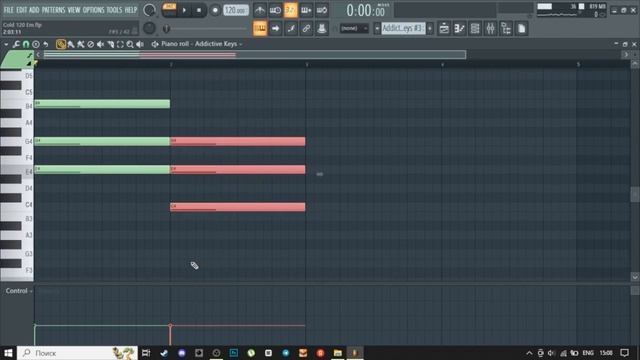Click the main pitch knob

pos(149,28)
